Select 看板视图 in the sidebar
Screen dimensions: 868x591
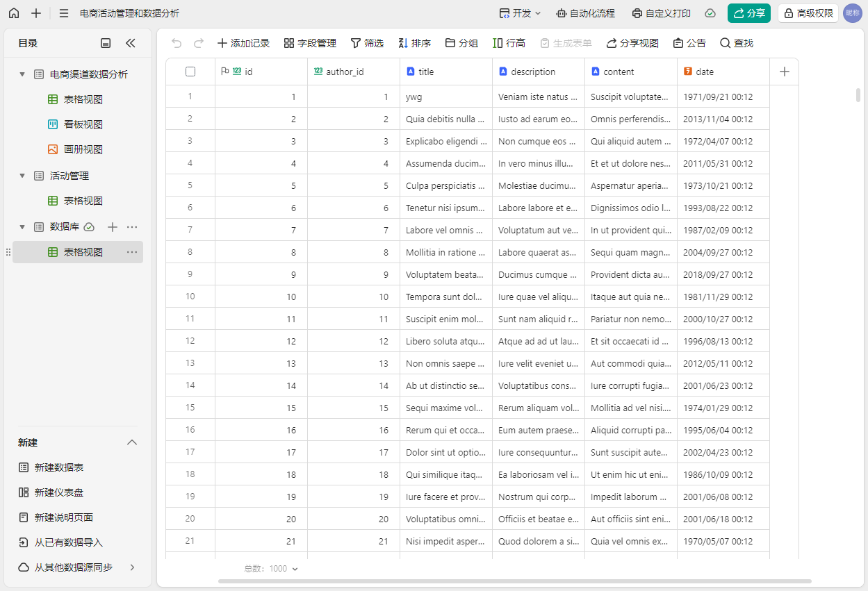click(x=83, y=124)
